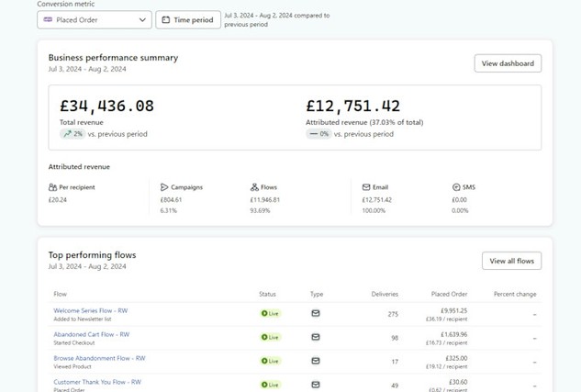The width and height of the screenshot is (581, 392).
Task: Click the Time period calendar button
Action: (x=188, y=19)
